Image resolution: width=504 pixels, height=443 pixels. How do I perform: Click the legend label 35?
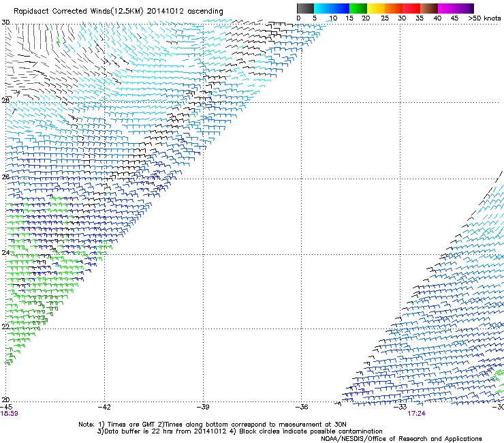click(420, 18)
